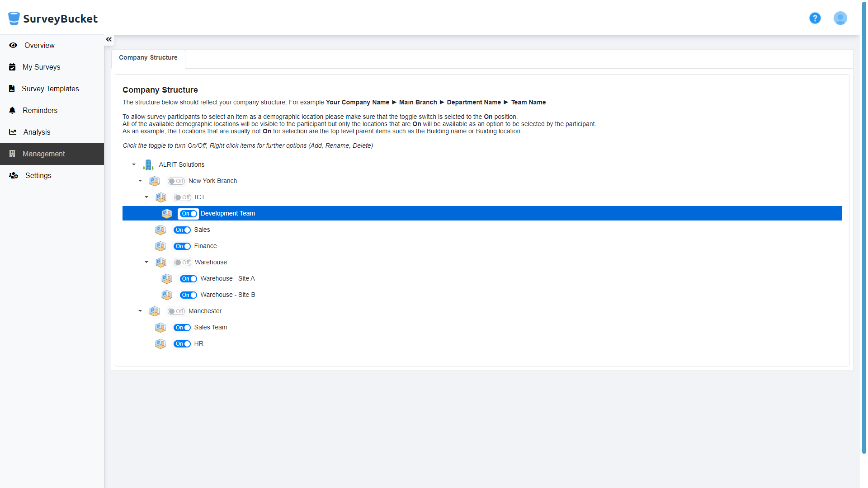This screenshot has width=868, height=488.
Task: Select the HR label
Action: click(199, 344)
